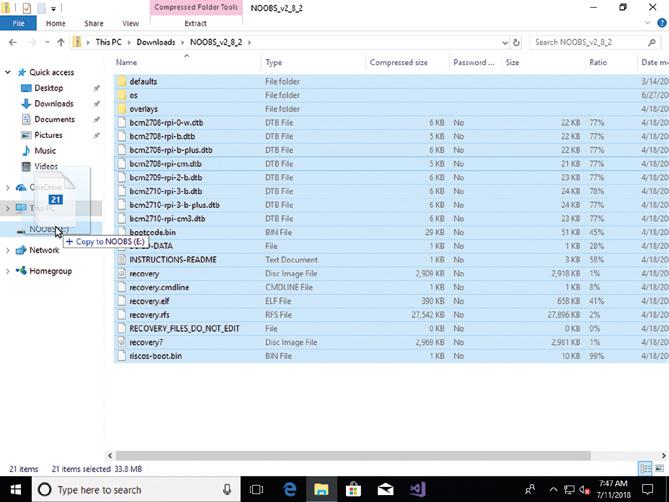Go back with the Back arrow
669x502 pixels.
[x=12, y=42]
